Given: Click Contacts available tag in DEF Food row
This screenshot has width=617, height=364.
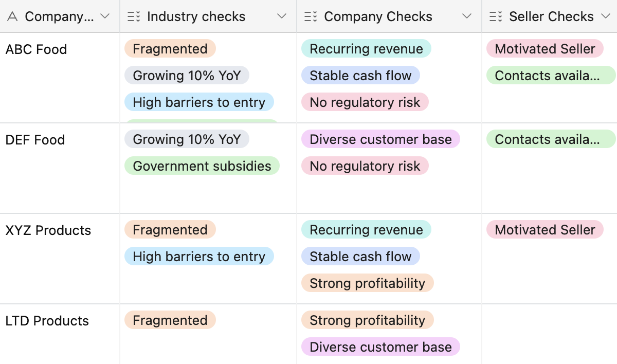Looking at the screenshot, I should click(550, 139).
